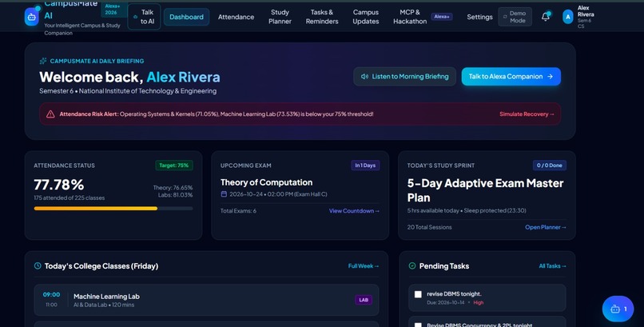The height and width of the screenshot is (327, 644).
Task: Click the 09:00 class start time
Action: pos(51,294)
